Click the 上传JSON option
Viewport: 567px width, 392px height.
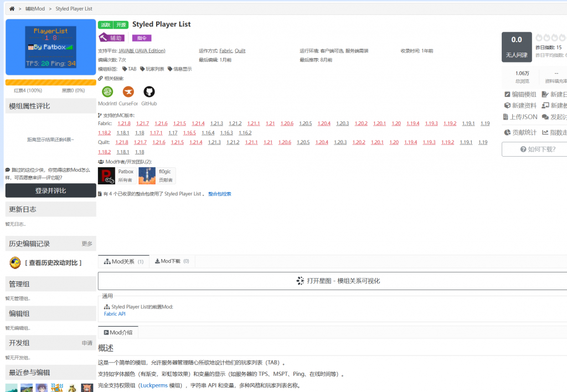tap(520, 117)
